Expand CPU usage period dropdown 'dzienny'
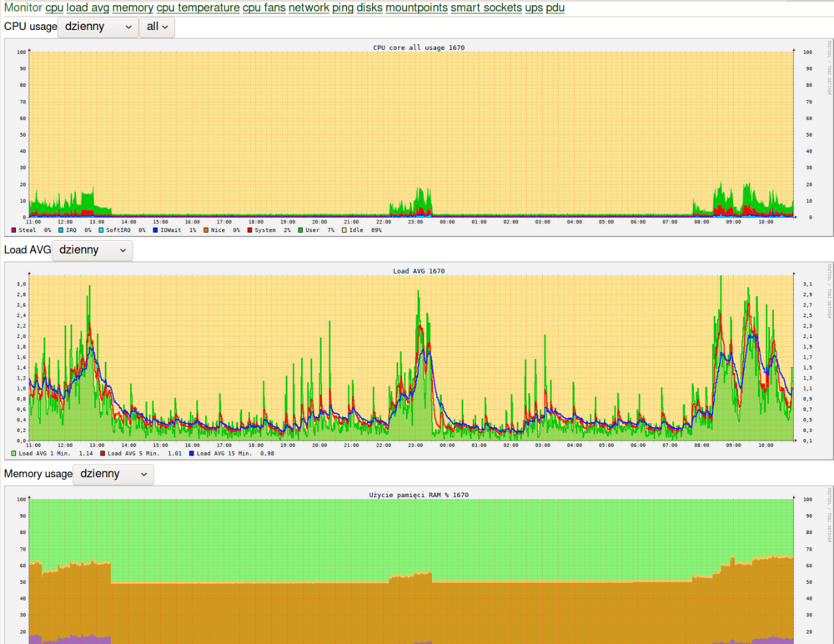The width and height of the screenshot is (834, 644). 98,28
